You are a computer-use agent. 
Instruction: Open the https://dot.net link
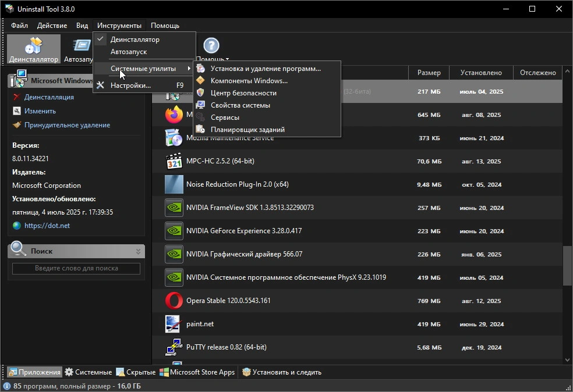click(47, 226)
